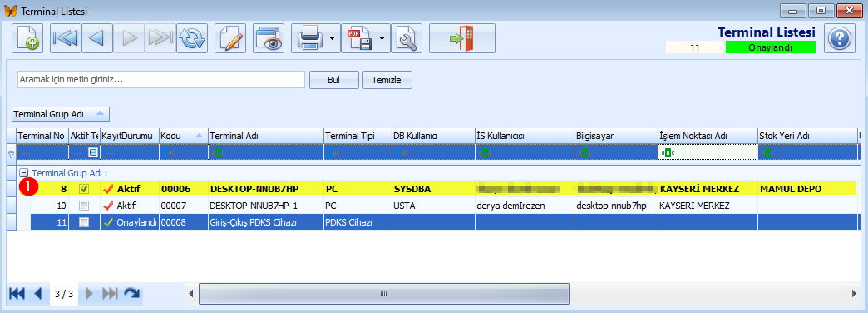The height and width of the screenshot is (313, 868).
Task: Click the scrollbar right arrow
Action: click(x=854, y=294)
